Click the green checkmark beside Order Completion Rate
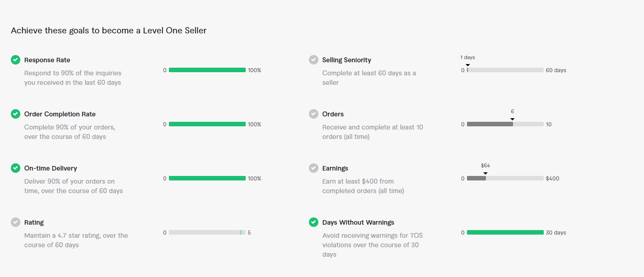This screenshot has height=277, width=644. 16,114
